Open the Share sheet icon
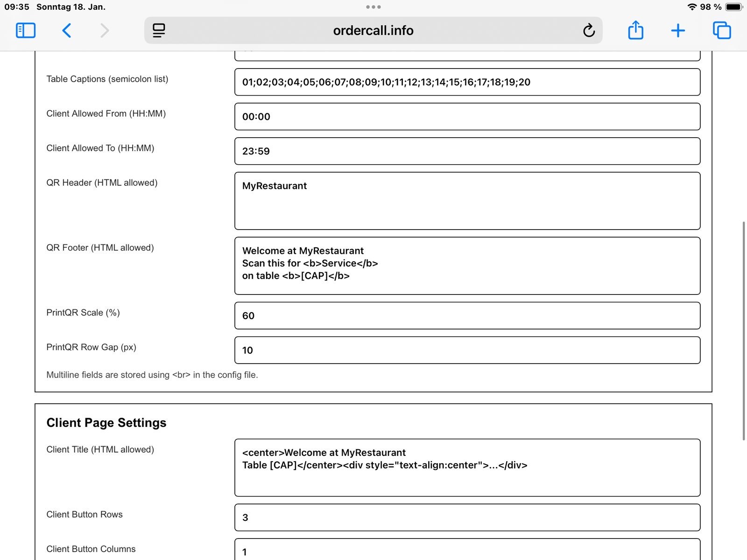Viewport: 747px width, 560px height. pyautogui.click(x=635, y=30)
